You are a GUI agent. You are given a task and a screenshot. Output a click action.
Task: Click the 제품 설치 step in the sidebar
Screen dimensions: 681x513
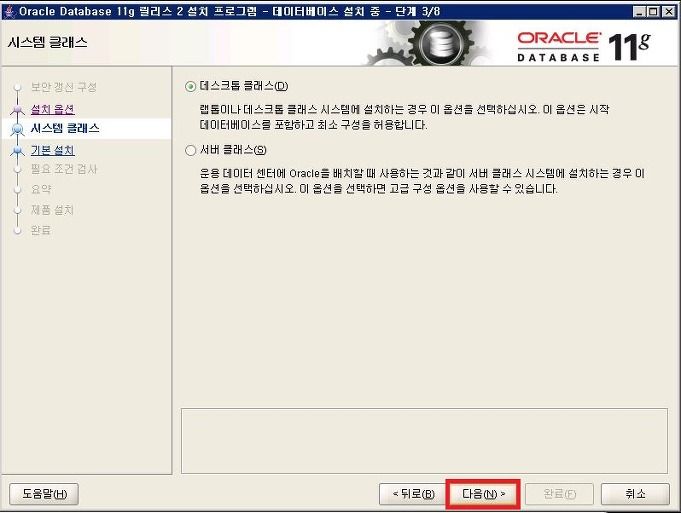click(x=52, y=210)
